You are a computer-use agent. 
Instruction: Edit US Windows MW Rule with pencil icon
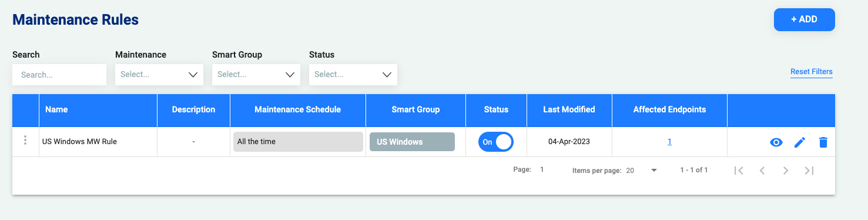tap(800, 142)
